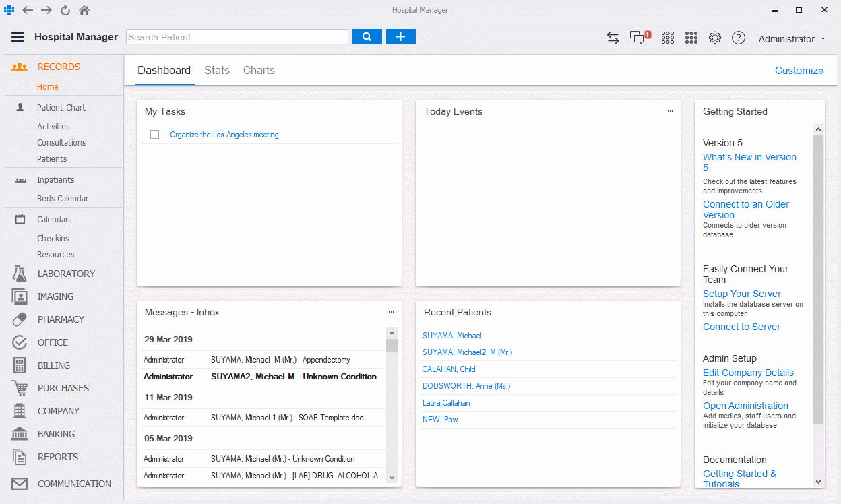Open recent patient DODSWORTH, Anne

point(466,386)
